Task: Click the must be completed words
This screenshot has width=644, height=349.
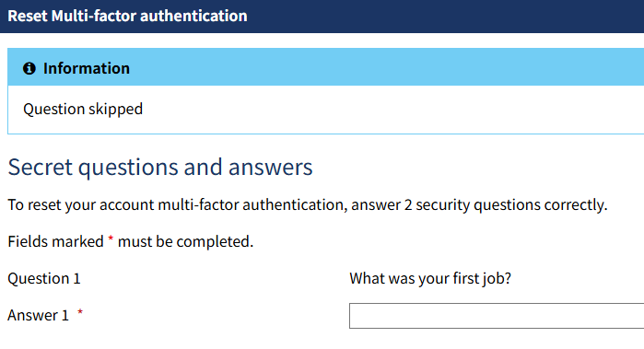Action: [x=185, y=241]
